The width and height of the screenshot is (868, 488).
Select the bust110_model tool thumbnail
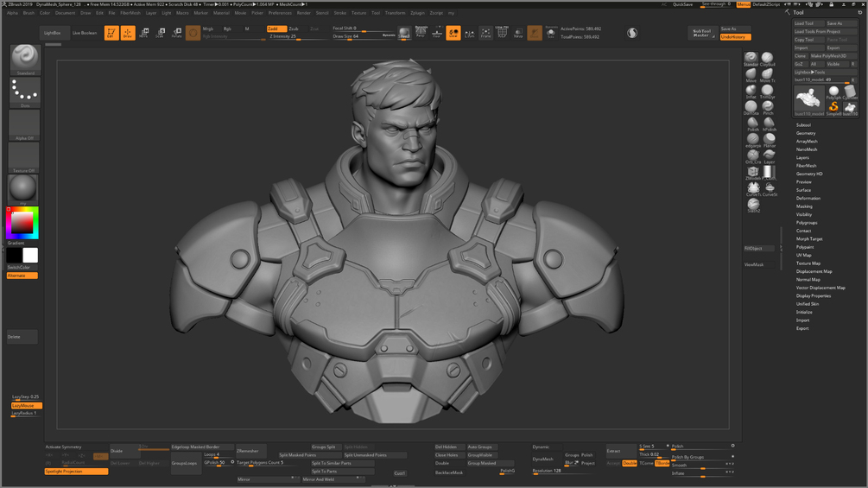808,100
